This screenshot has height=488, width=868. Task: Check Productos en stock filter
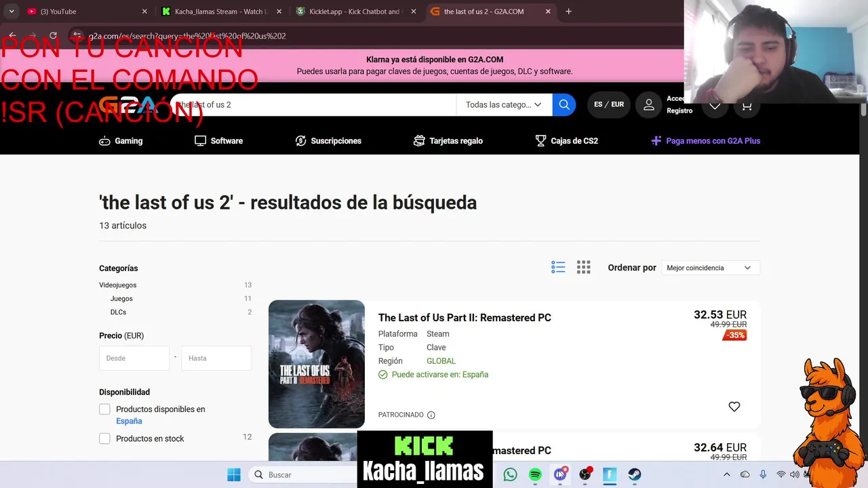(x=104, y=439)
